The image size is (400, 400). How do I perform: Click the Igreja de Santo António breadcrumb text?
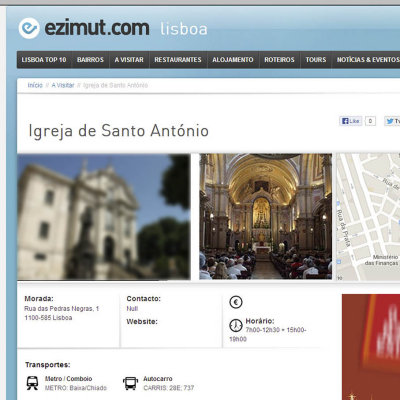pyautogui.click(x=115, y=85)
